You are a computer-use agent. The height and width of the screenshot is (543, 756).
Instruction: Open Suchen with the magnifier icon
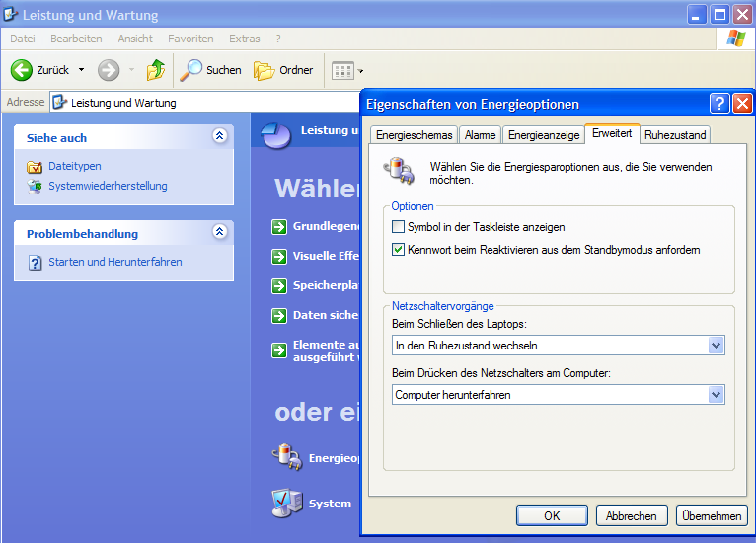(x=191, y=70)
